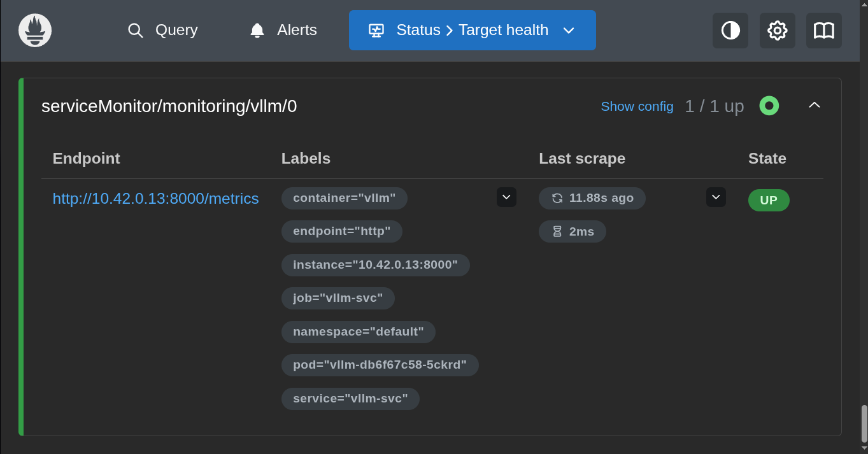The height and width of the screenshot is (454, 868).
Task: Click the container="vllm" label badge
Action: (x=345, y=198)
